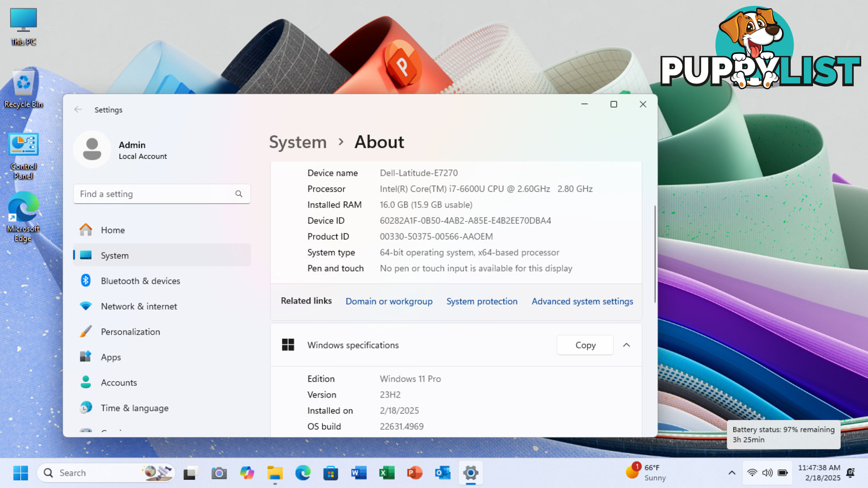868x488 pixels.
Task: Minimize the Settings window
Action: [x=585, y=104]
